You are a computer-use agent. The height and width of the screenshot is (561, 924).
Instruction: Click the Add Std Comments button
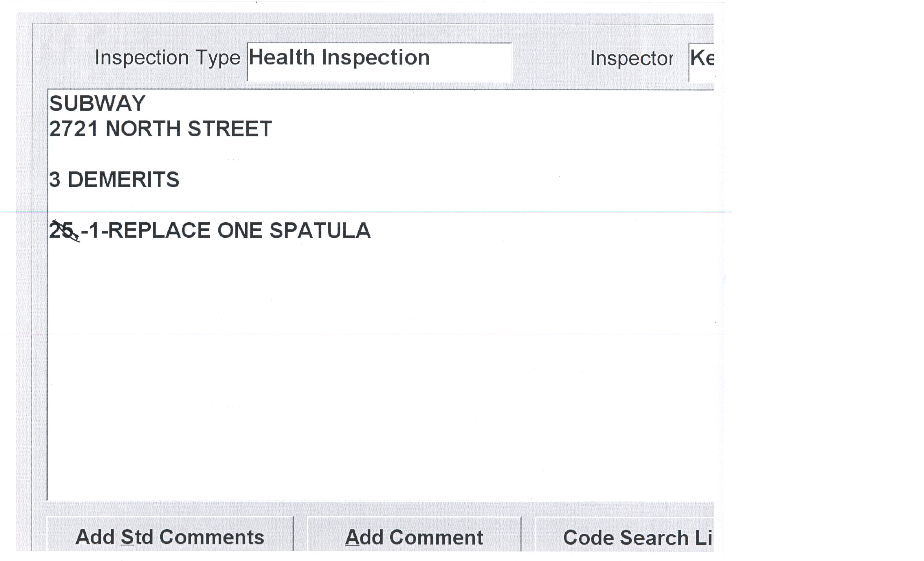(x=169, y=537)
